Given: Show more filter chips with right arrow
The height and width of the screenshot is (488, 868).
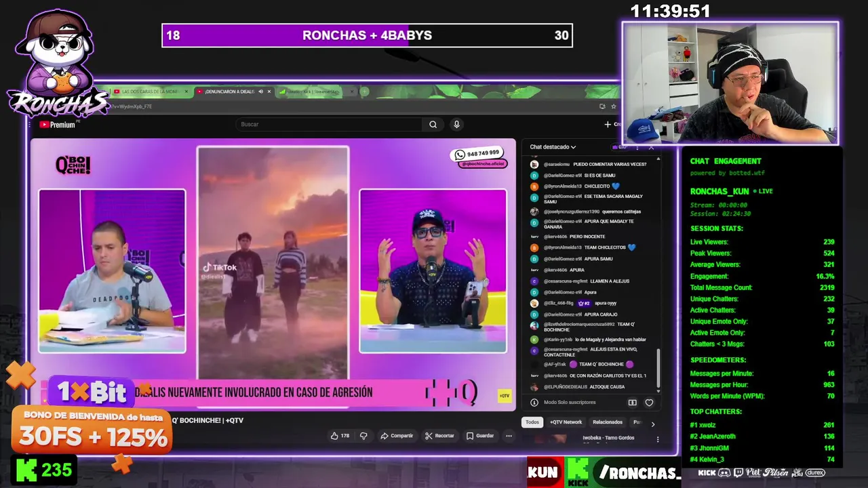Looking at the screenshot, I should click(x=652, y=424).
